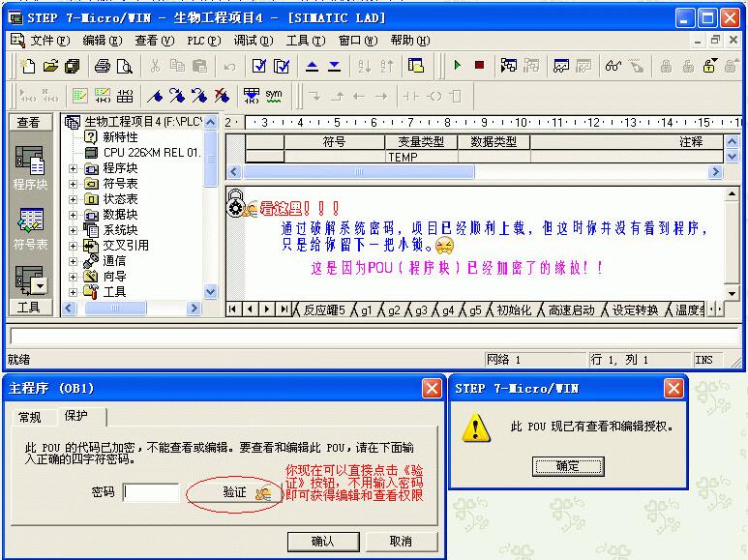Open the PLC(P) menu
Viewport: 748px width, 560px height.
pyautogui.click(x=204, y=41)
